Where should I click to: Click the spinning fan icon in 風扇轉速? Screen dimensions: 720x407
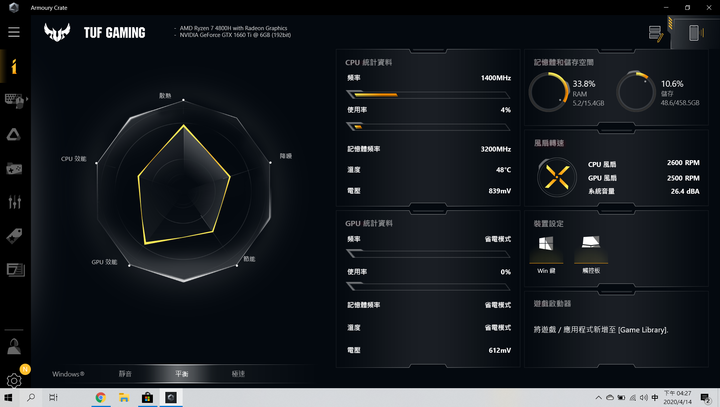click(x=557, y=177)
